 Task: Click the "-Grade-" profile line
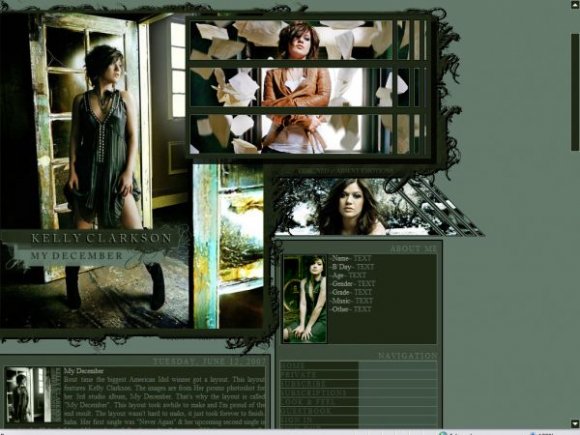tap(351, 292)
